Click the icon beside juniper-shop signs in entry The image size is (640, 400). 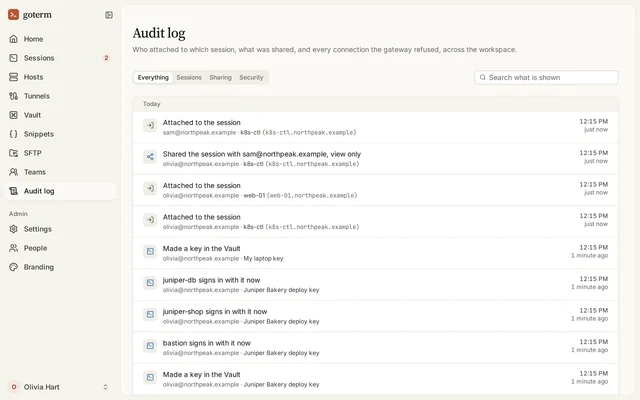pos(150,314)
